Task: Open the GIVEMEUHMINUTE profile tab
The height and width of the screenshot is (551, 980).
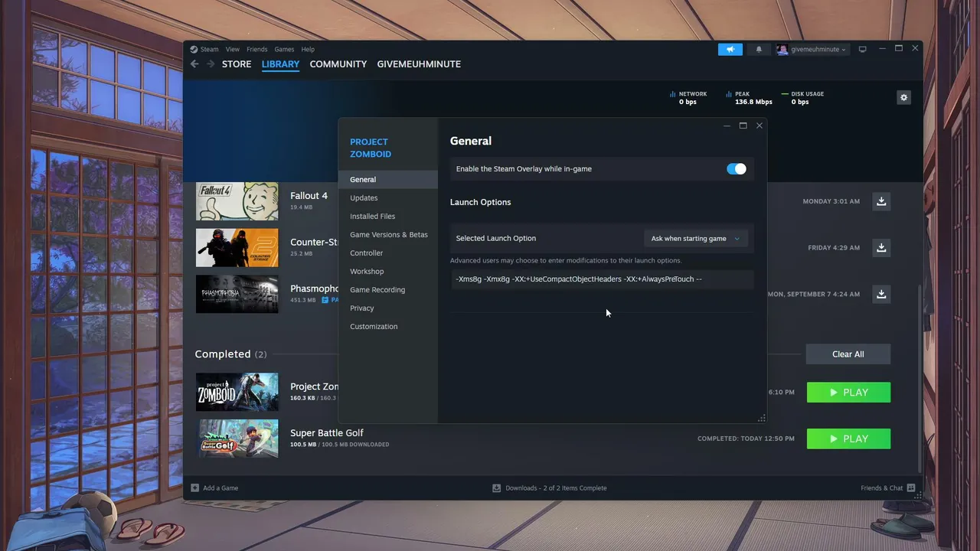Action: click(x=419, y=64)
